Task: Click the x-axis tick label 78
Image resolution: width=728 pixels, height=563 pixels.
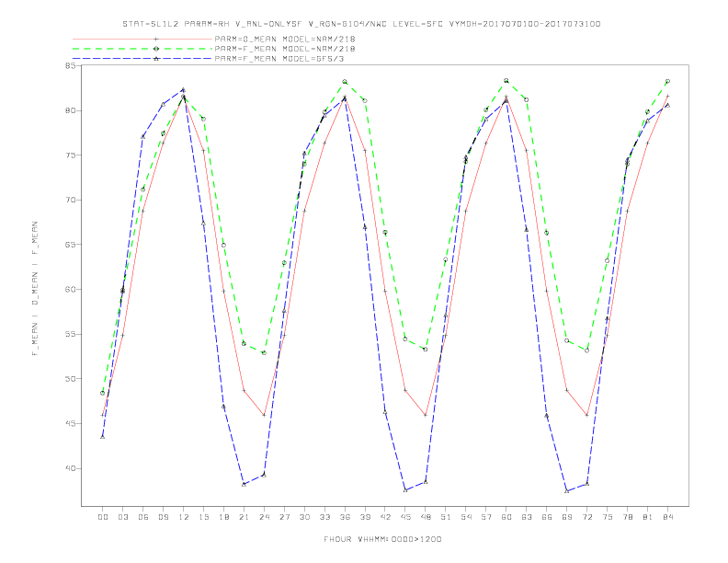Action: 628,517
